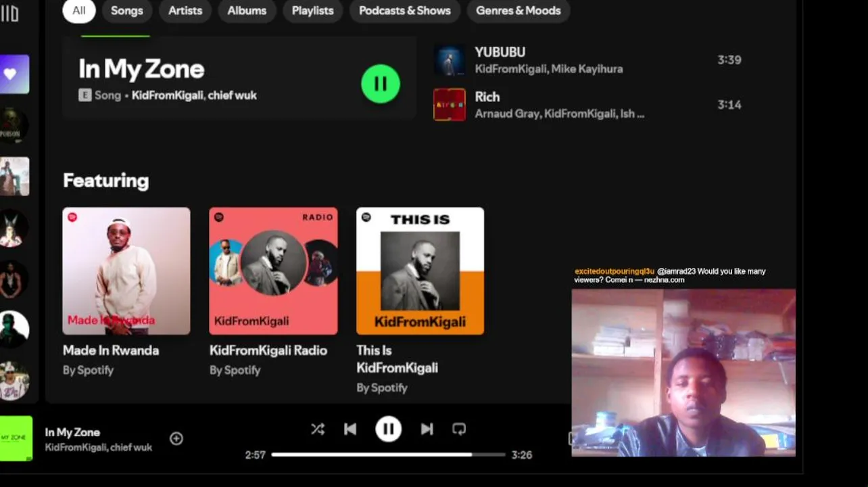Image resolution: width=868 pixels, height=487 pixels.
Task: Open the Poison playlist in sidebar
Action: click(x=13, y=126)
